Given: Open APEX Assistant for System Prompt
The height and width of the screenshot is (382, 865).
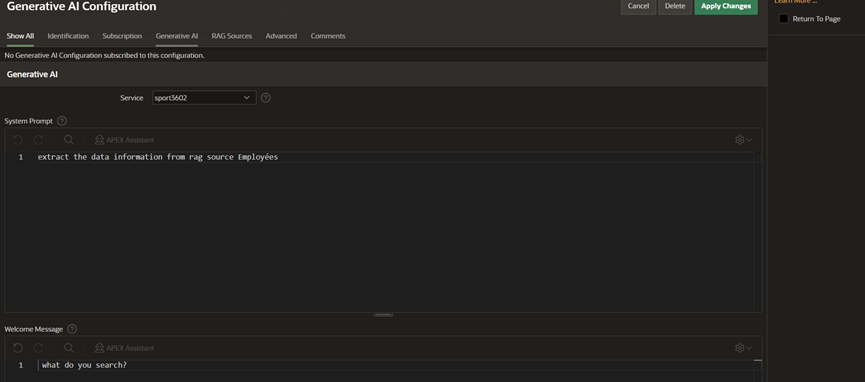Looking at the screenshot, I should pos(125,140).
